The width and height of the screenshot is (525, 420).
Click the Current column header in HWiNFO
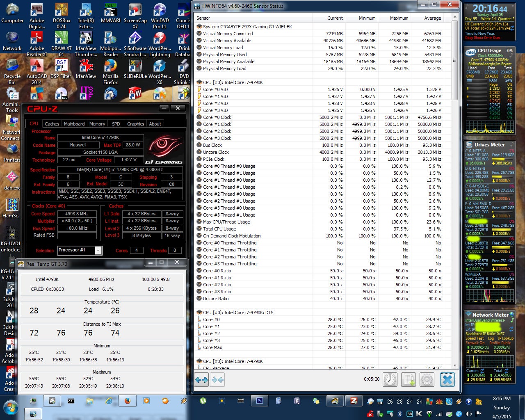(x=329, y=18)
